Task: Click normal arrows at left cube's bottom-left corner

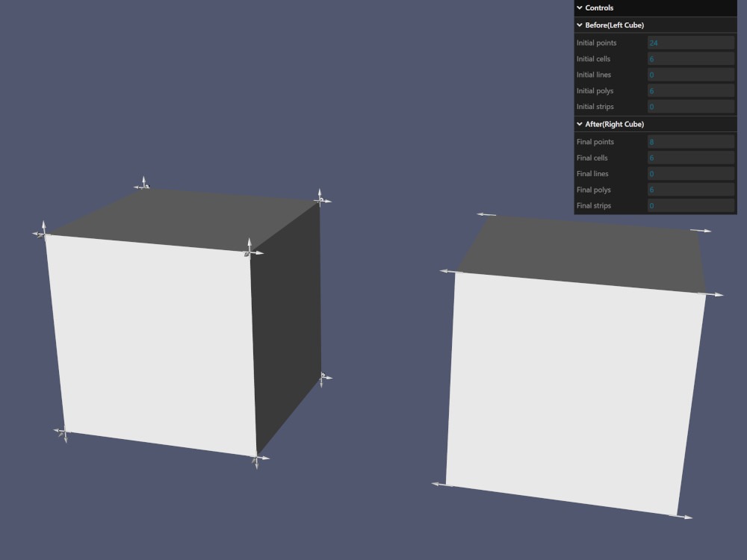Action: click(63, 432)
